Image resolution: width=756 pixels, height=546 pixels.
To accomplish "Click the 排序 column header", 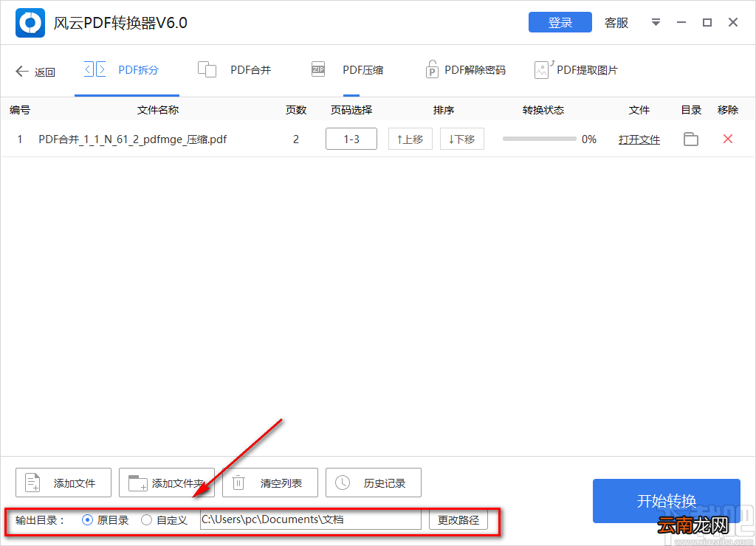I will click(444, 110).
